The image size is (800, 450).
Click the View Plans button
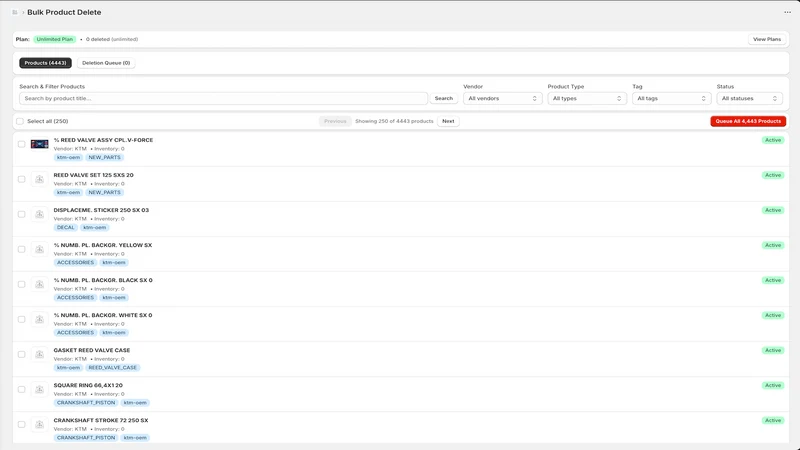(x=767, y=39)
